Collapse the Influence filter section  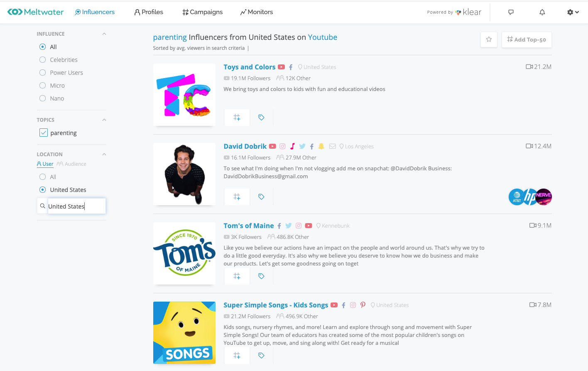pyautogui.click(x=104, y=34)
